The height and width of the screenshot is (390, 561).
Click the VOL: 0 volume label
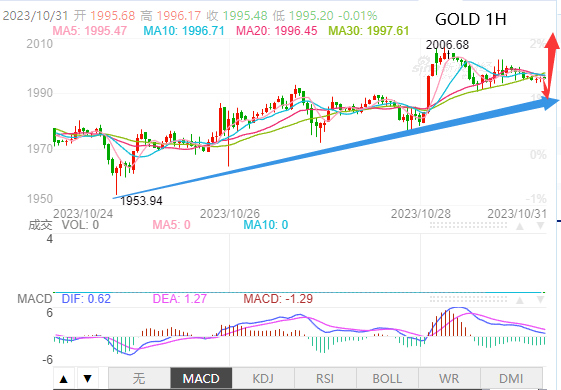[80, 225]
